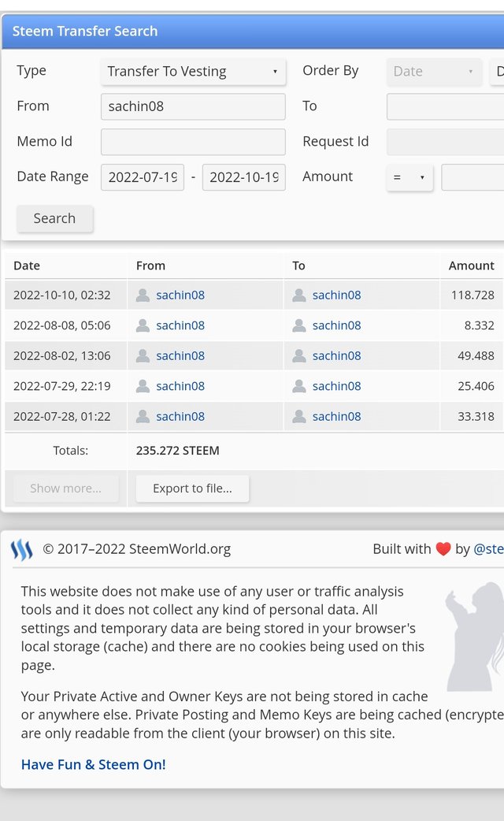Click the end date field 2022-10-19
The width and height of the screenshot is (504, 821).
244,177
